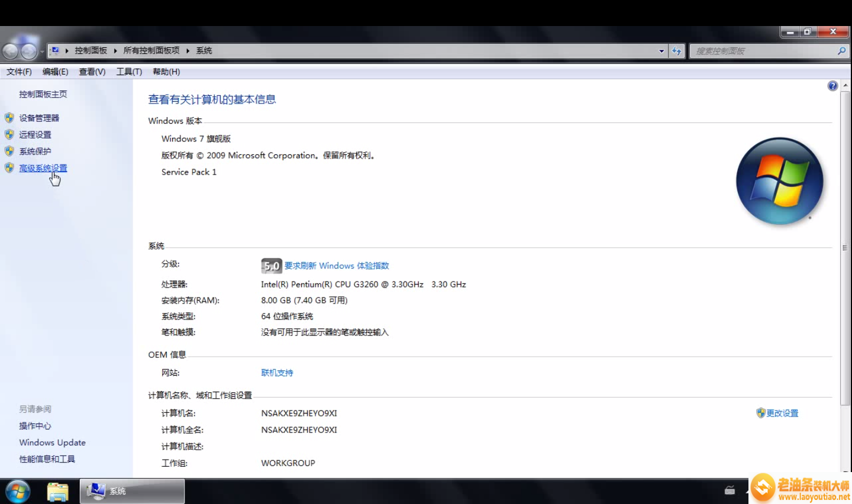The image size is (852, 504).
Task: Select 控制面板 in the address breadcrumb
Action: pyautogui.click(x=91, y=51)
